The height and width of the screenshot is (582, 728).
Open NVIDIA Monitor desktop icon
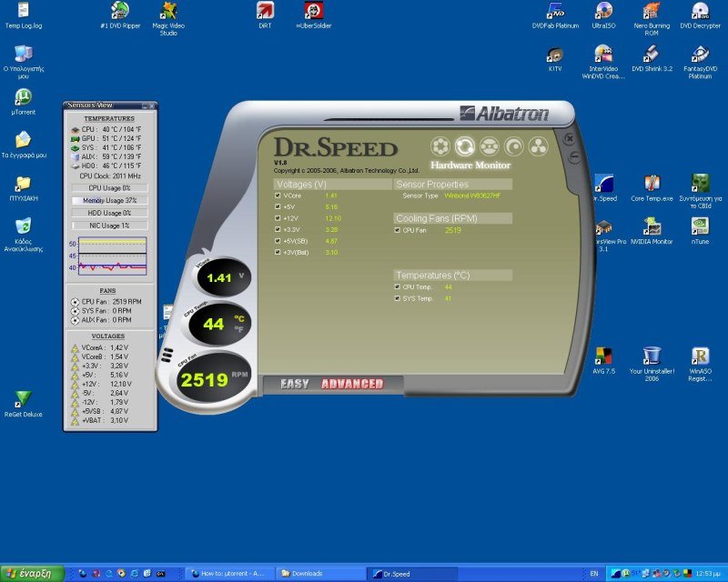click(652, 231)
